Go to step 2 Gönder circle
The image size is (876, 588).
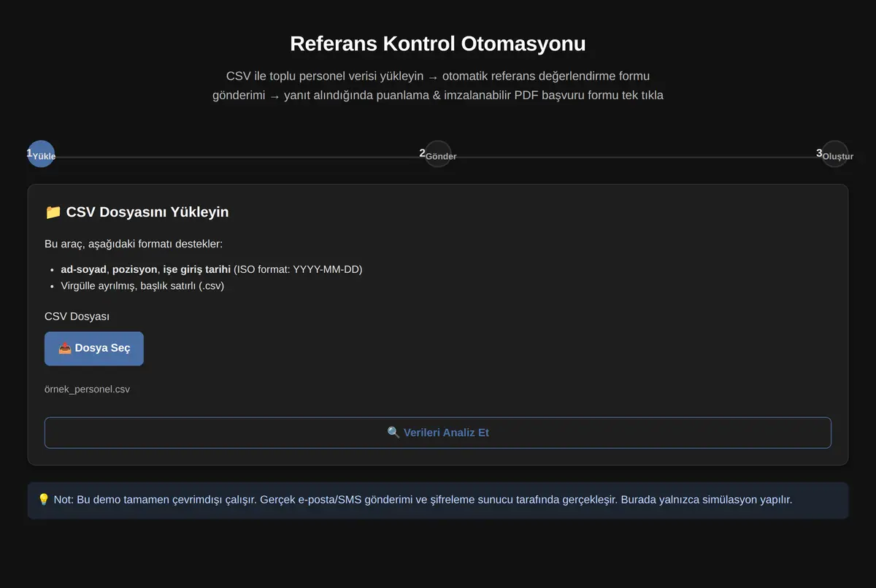pyautogui.click(x=438, y=154)
